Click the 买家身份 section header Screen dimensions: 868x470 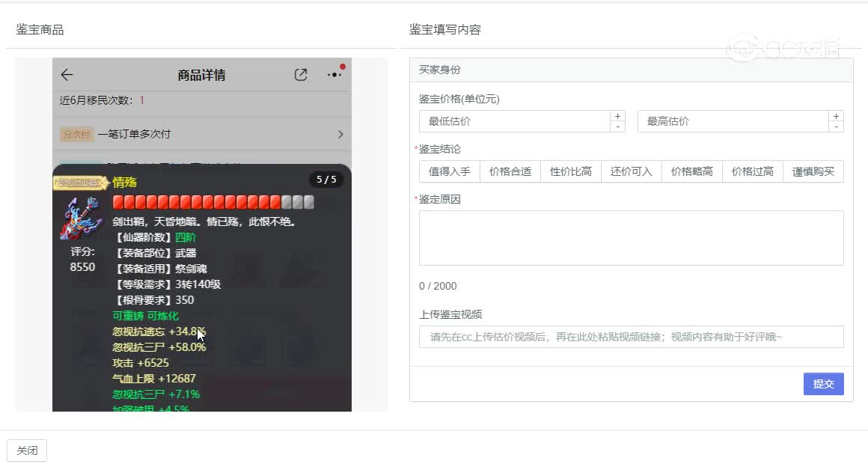pos(631,70)
